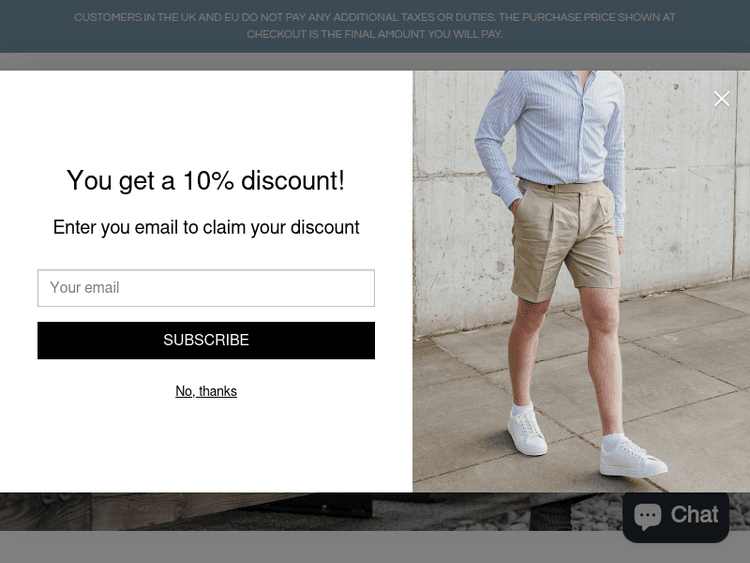Click 'Enter you email to claim your discount' text
Viewport: 750px width, 563px height.
[x=206, y=227]
